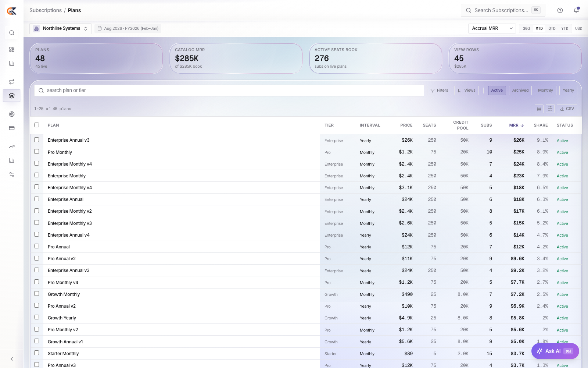The image size is (588, 368).
Task: Select the Archived filter tab
Action: click(x=520, y=91)
